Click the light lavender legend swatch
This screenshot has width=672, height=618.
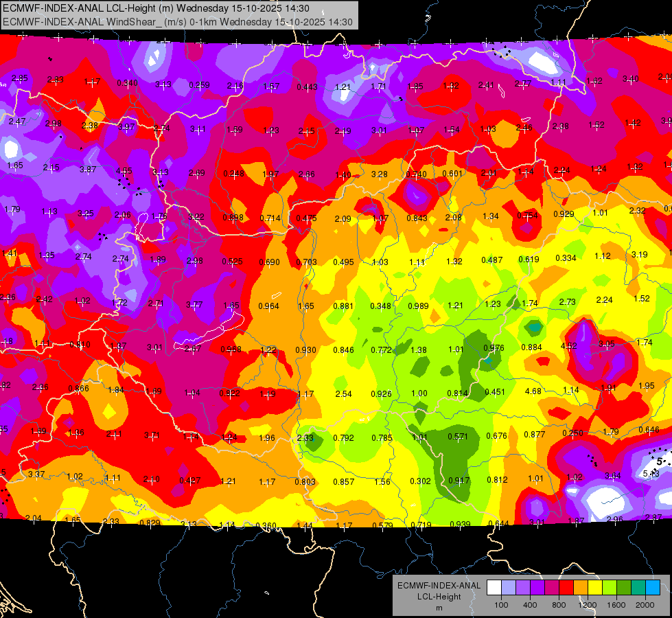pyautogui.click(x=509, y=588)
